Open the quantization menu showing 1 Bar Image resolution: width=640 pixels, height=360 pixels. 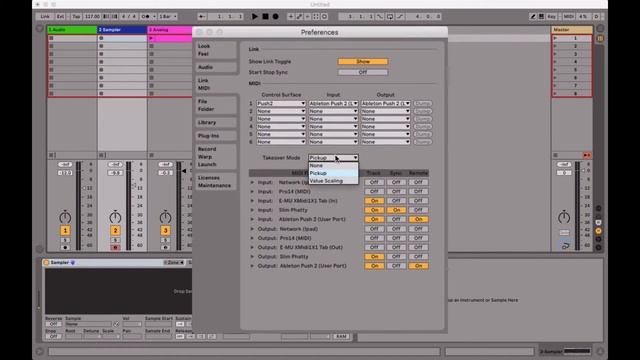click(168, 16)
